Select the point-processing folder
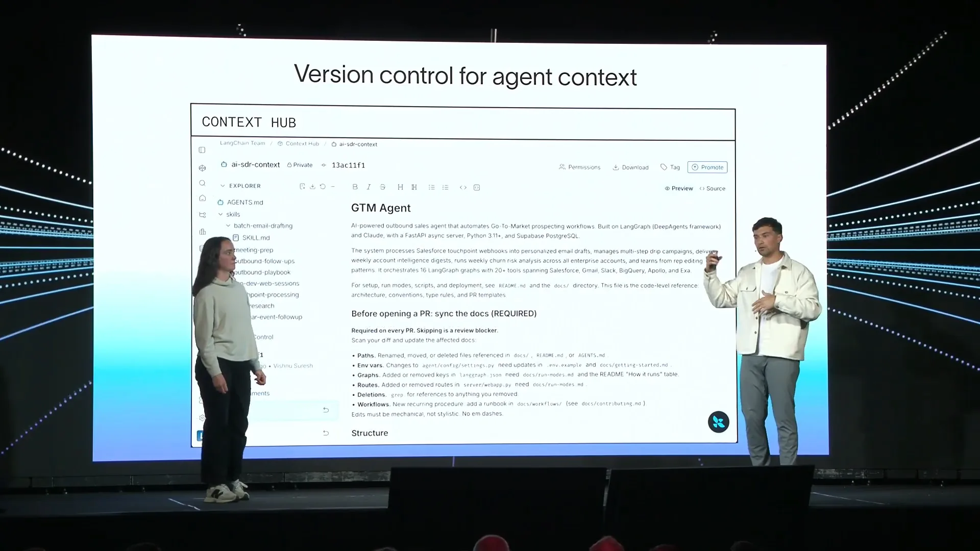 point(272,295)
